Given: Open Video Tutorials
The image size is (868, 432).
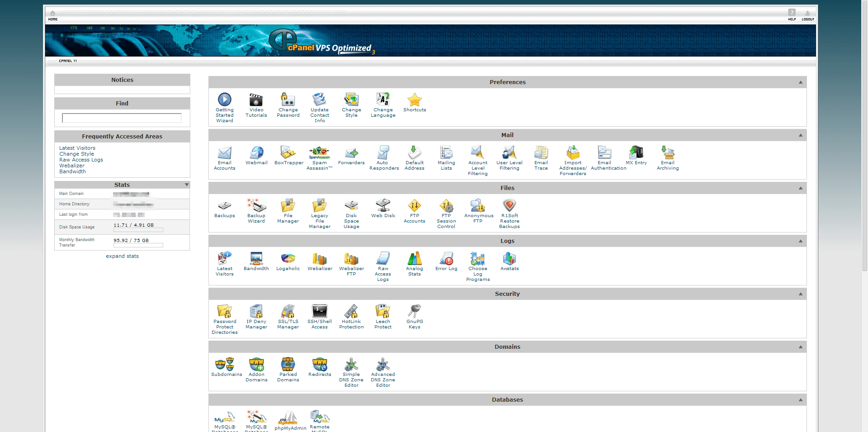Looking at the screenshot, I should (256, 100).
